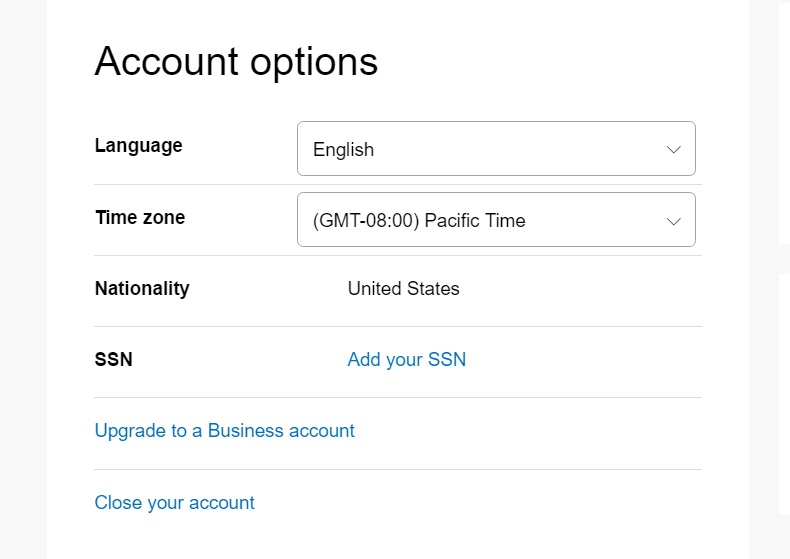Viewport: 790px width, 559px height.
Task: Click the "Language" field label
Action: pos(138,145)
